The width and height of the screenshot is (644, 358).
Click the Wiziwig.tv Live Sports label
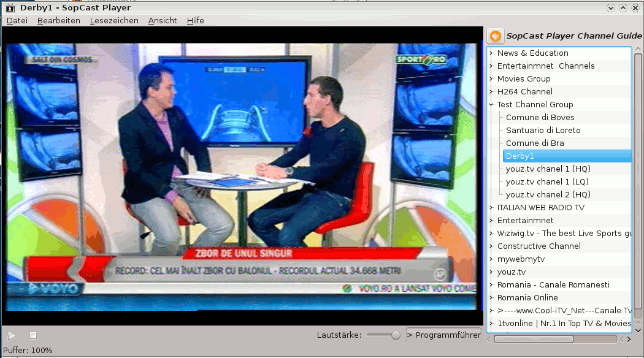coord(564,233)
